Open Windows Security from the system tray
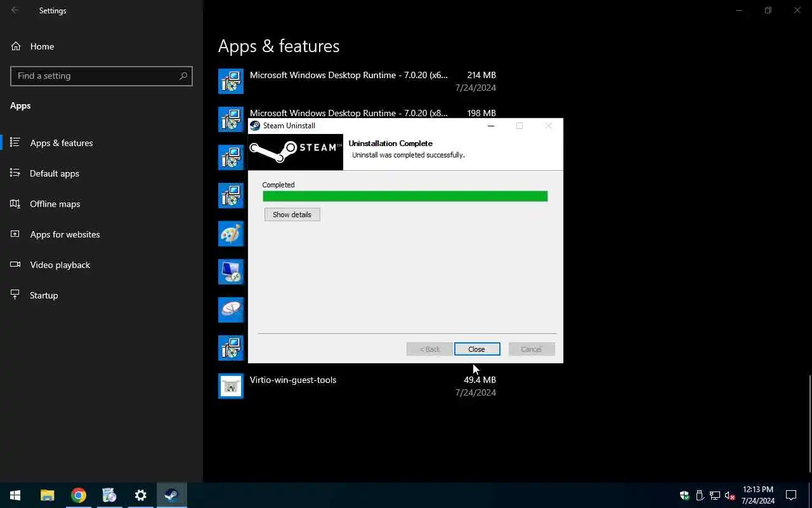The width and height of the screenshot is (812, 508). point(684,495)
